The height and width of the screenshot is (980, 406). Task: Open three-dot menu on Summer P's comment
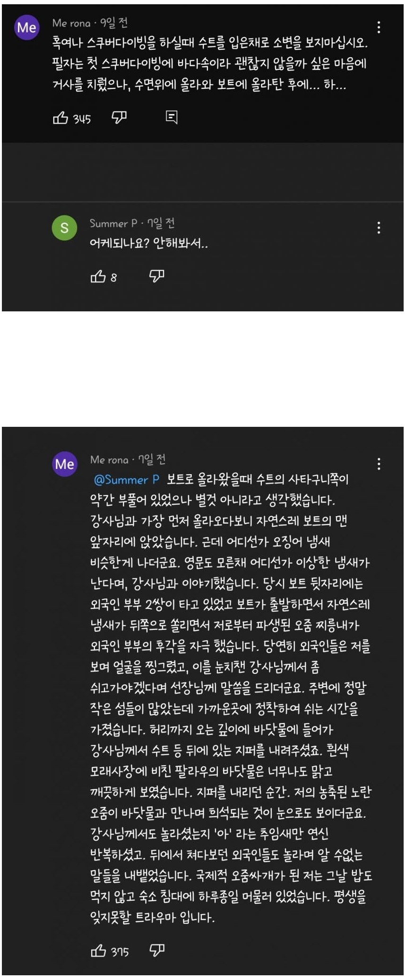click(379, 228)
